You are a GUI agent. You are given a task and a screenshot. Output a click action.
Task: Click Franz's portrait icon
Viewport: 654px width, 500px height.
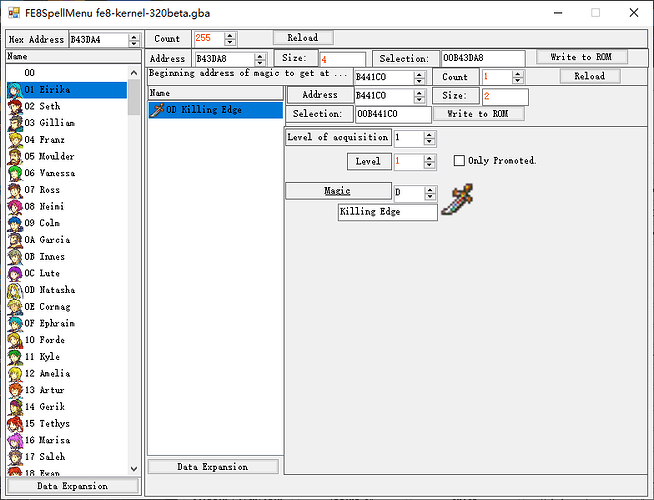tap(15, 140)
